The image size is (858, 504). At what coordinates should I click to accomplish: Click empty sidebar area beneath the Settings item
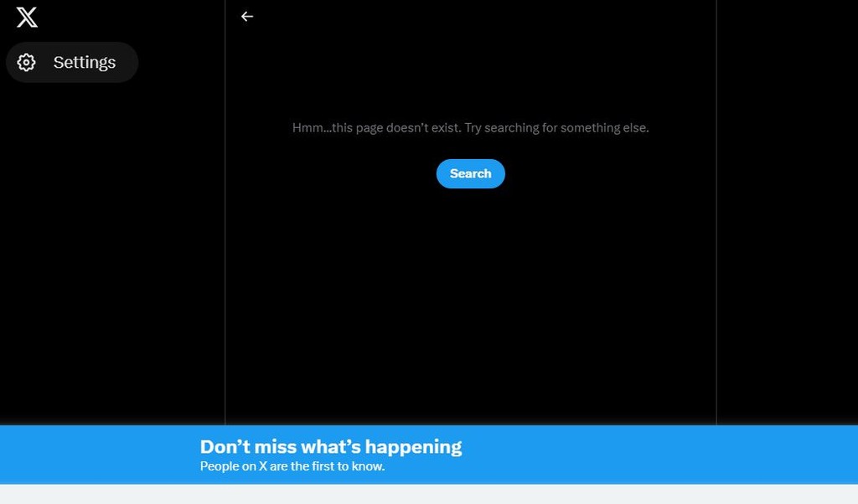coord(112,251)
